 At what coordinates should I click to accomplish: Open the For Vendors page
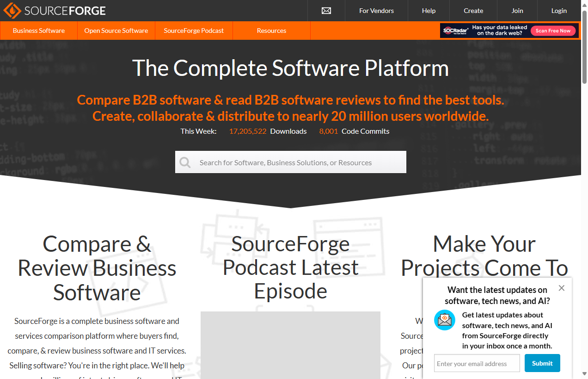376,10
